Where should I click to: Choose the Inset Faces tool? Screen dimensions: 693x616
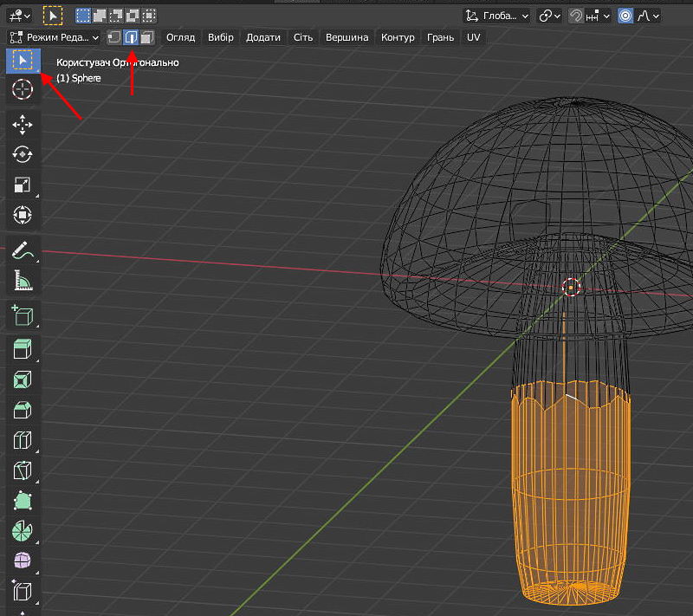[23, 379]
